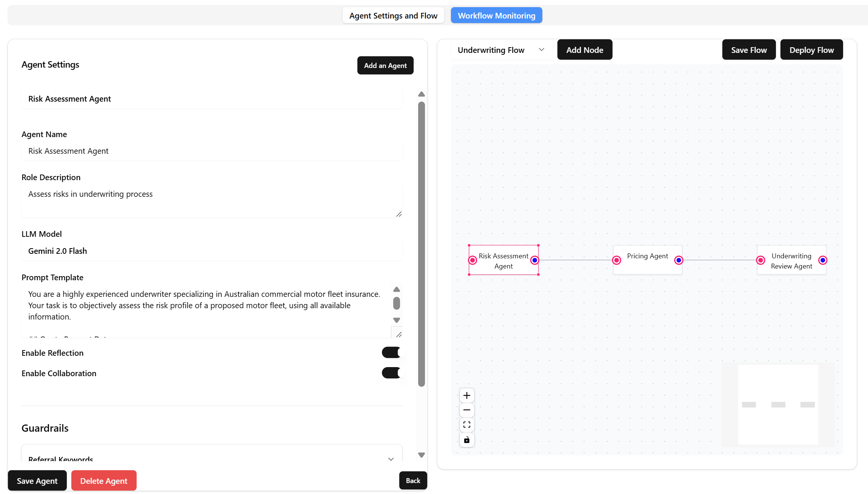
Task: Select the Underwriting Review Agent node
Action: click(791, 261)
